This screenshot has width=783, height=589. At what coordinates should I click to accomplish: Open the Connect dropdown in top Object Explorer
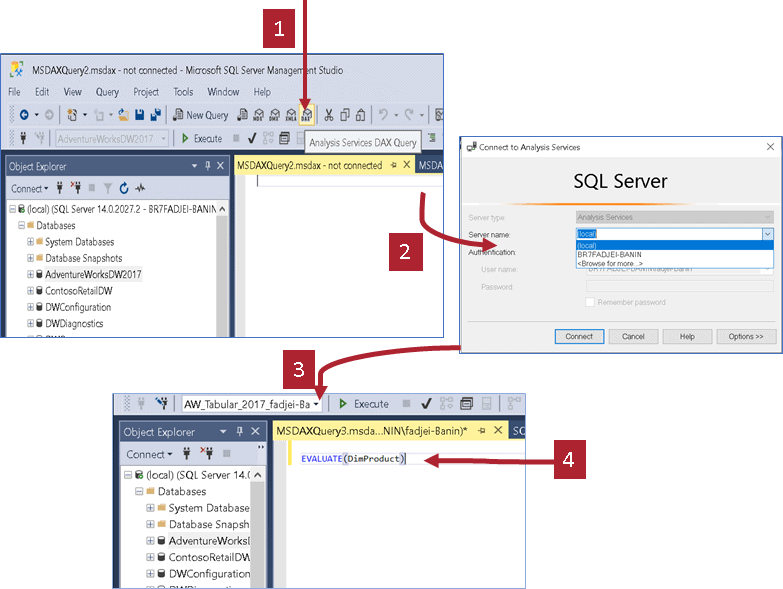[x=30, y=188]
